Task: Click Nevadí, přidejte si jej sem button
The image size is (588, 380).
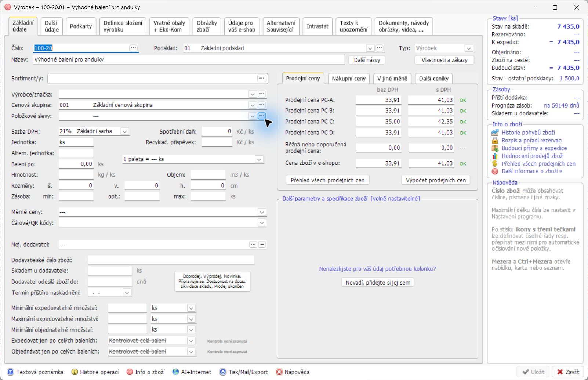Action: pyautogui.click(x=378, y=282)
